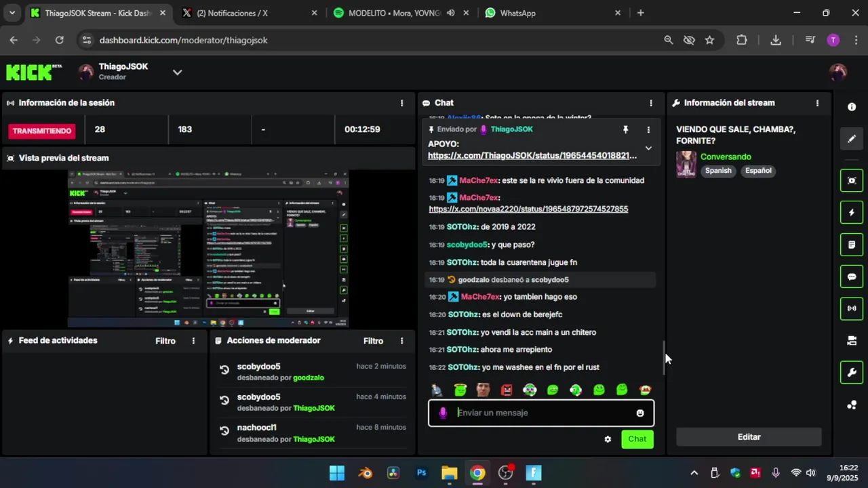
Task: Toggle the moderator actions list icon in the sidebar
Action: pos(852,245)
